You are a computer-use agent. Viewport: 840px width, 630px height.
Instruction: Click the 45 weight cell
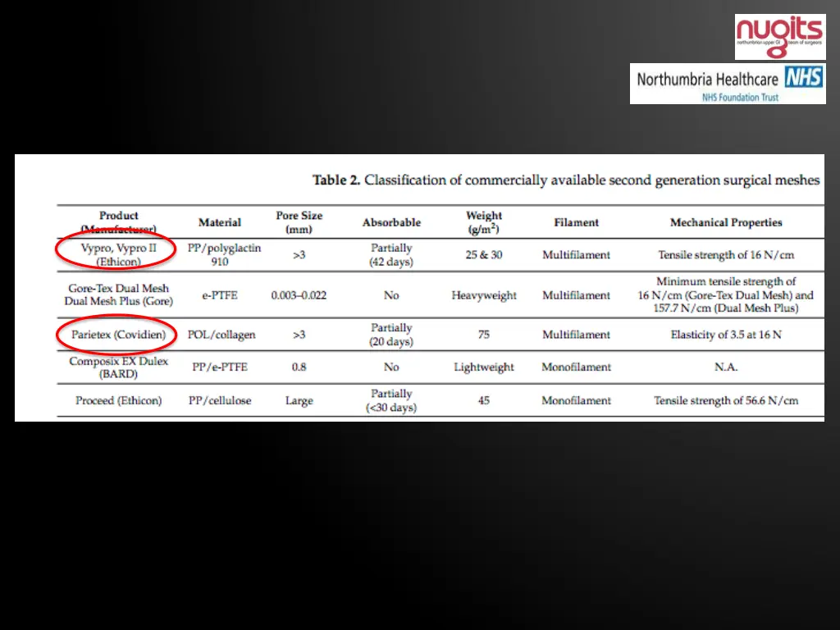[x=484, y=400]
